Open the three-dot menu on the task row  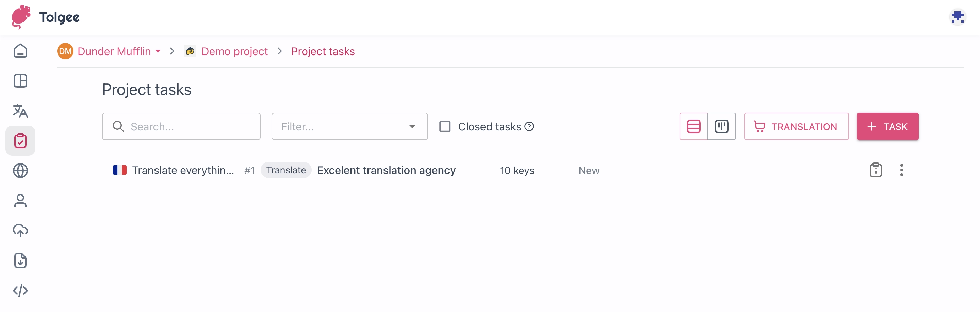pos(901,170)
